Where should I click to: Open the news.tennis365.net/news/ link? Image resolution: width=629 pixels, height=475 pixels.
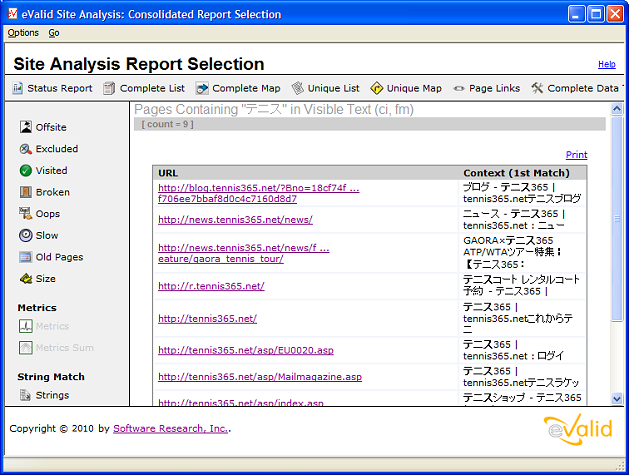[x=235, y=220]
